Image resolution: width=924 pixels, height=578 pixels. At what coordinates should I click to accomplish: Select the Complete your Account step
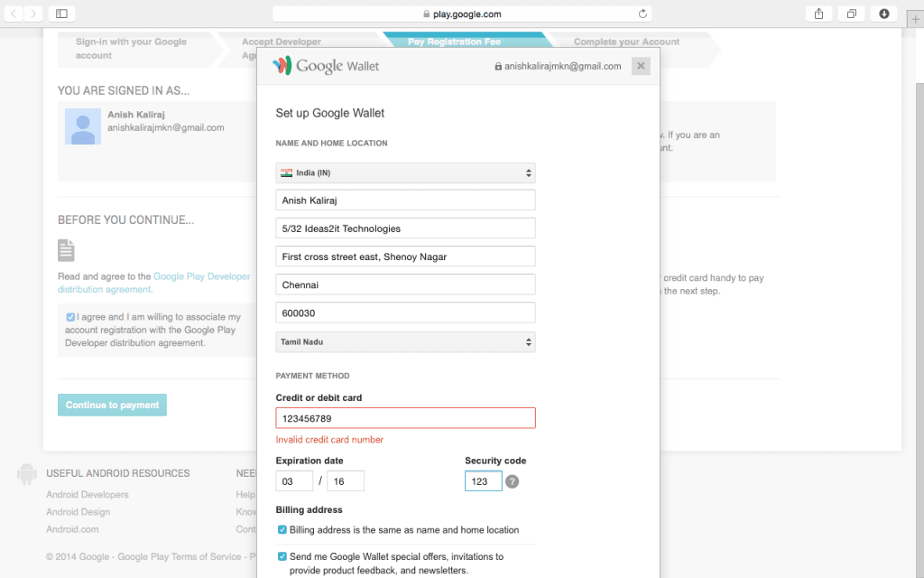click(x=629, y=40)
